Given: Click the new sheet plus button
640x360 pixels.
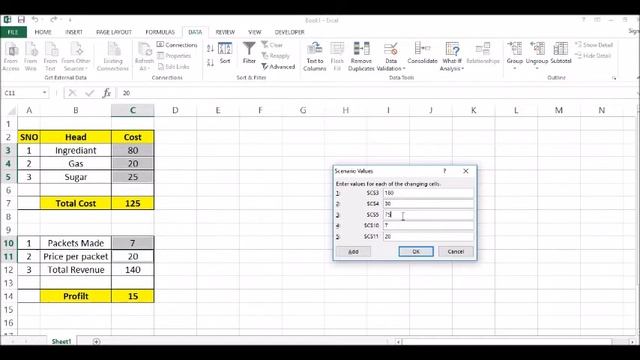Looking at the screenshot, I should (x=96, y=341).
